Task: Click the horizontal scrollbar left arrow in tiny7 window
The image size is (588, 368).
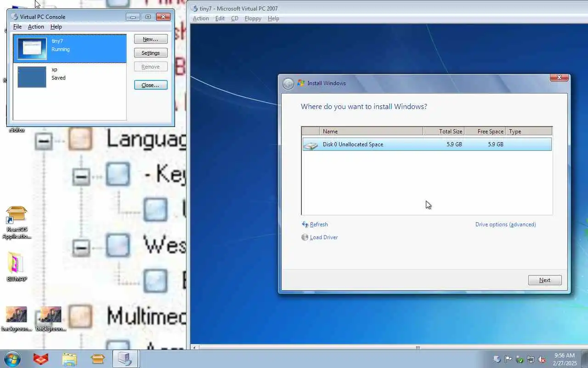Action: (x=195, y=348)
